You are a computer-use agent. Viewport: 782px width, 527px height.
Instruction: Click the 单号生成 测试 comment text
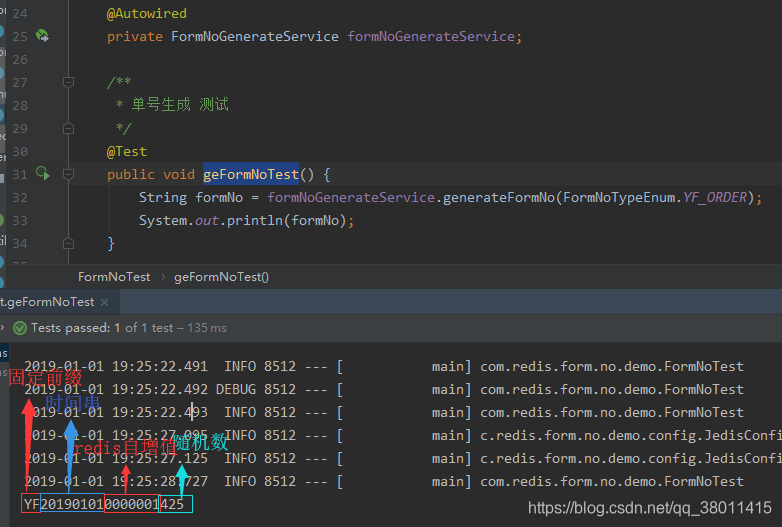pyautogui.click(x=180, y=105)
